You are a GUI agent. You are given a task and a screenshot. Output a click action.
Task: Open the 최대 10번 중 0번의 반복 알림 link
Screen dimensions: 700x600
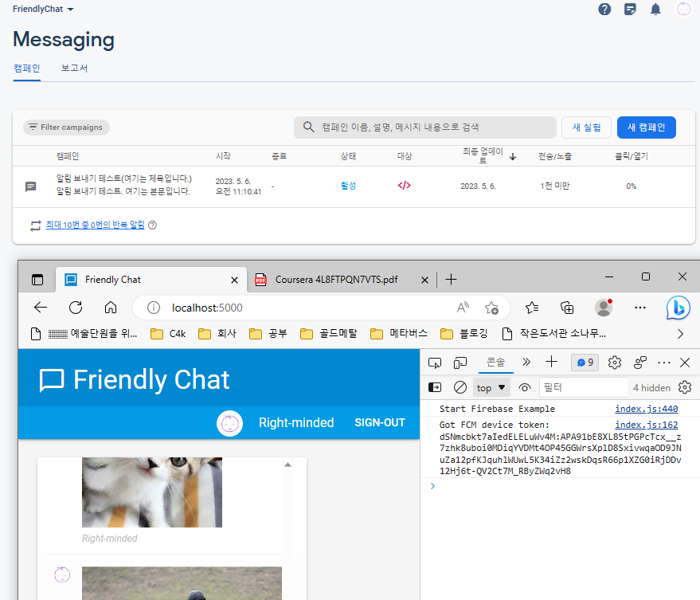point(95,225)
